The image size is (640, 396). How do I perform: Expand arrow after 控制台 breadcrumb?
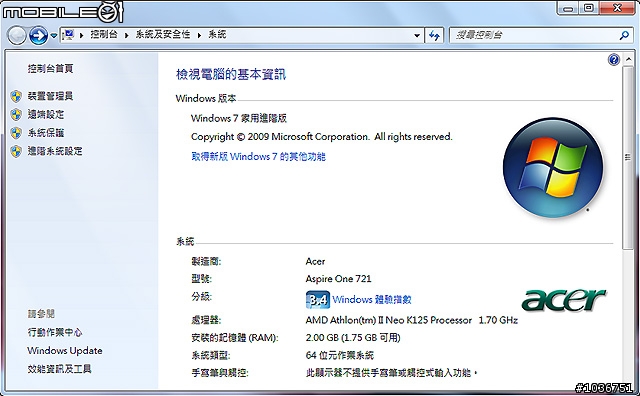pos(127,36)
